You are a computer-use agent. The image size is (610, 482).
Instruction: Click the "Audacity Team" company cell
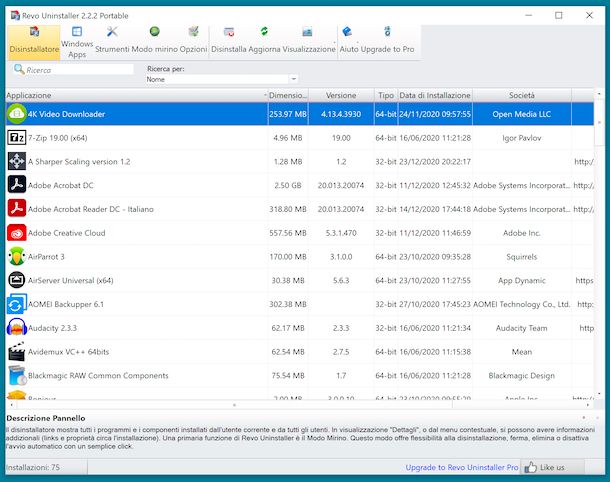click(522, 328)
